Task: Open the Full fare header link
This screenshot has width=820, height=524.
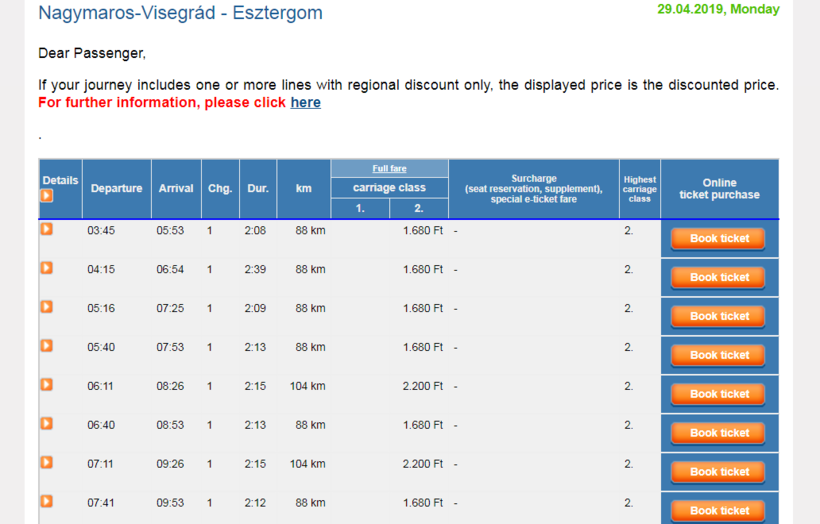Action: pos(389,169)
